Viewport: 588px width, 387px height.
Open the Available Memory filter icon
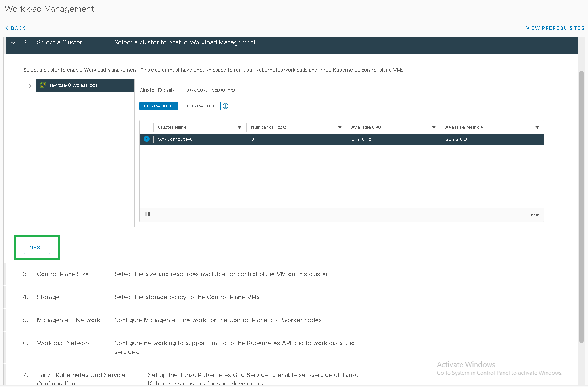pos(537,128)
